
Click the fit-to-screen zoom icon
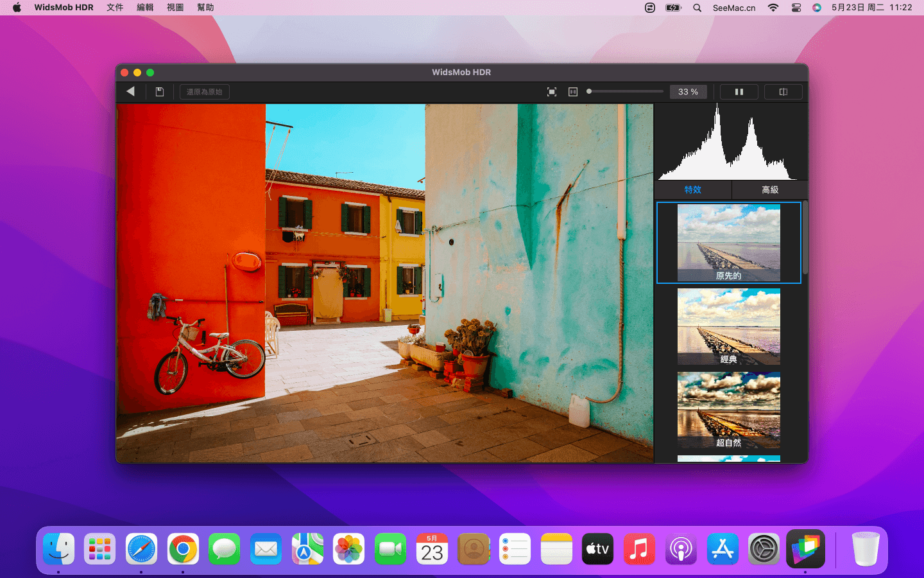tap(552, 92)
